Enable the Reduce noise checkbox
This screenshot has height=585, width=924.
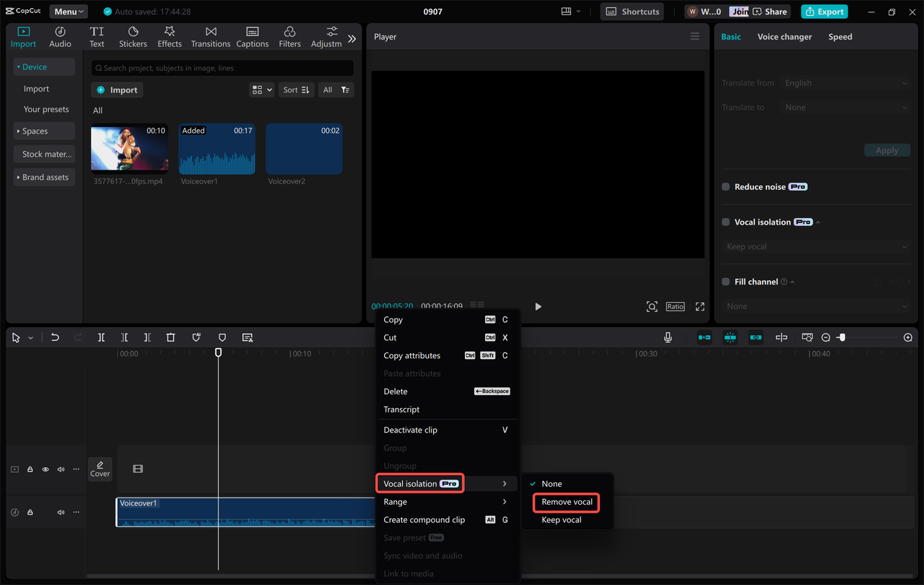pyautogui.click(x=726, y=186)
